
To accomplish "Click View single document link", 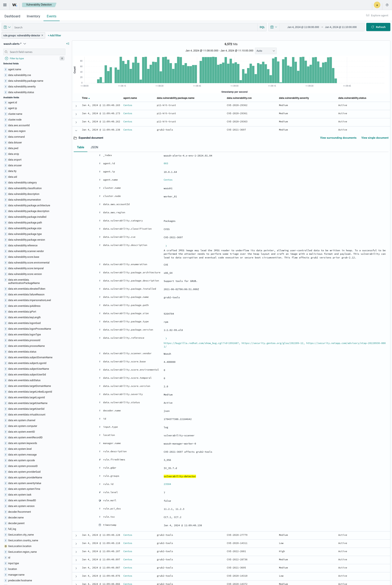I will coord(374,138).
